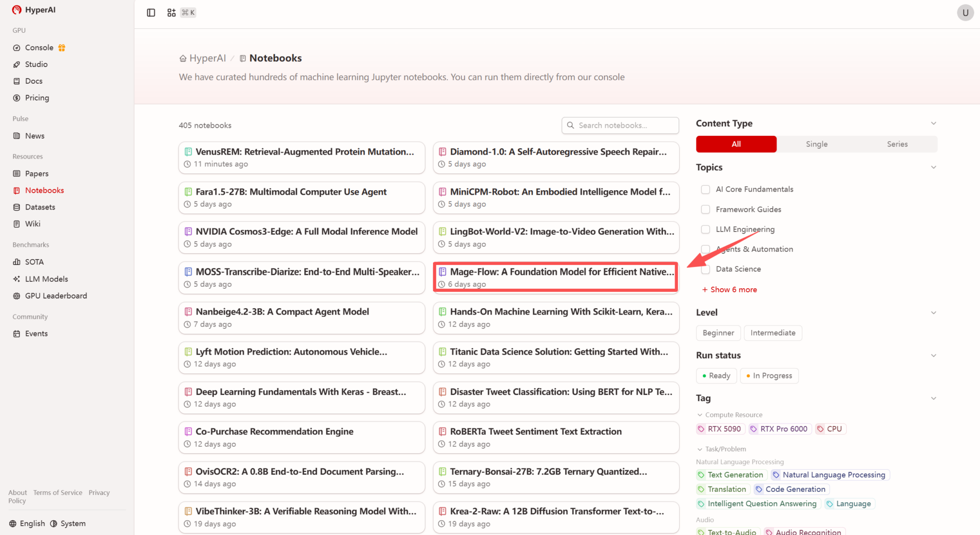Switch language via English selector
The image size is (980, 535).
tap(27, 524)
